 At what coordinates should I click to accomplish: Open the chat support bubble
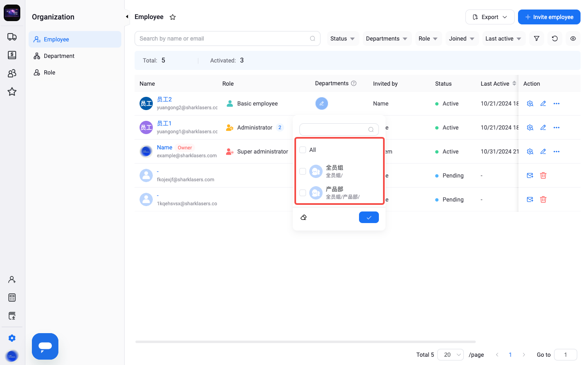coord(45,346)
